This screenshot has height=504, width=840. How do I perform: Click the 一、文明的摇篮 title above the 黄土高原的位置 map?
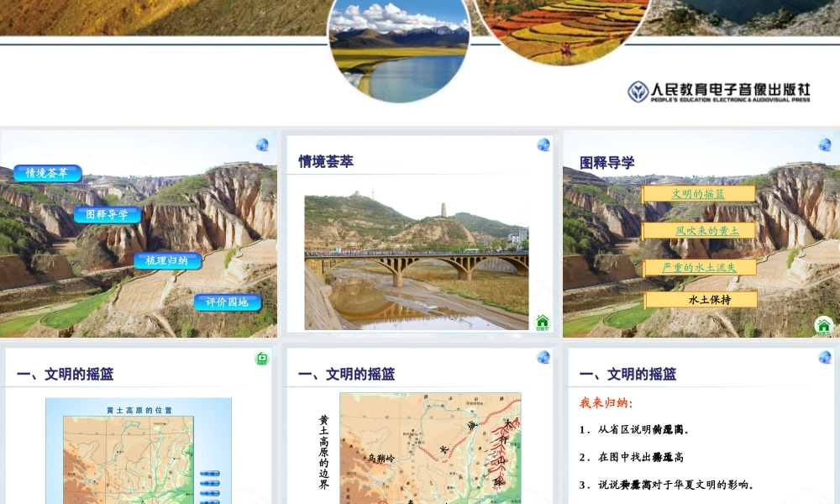(x=65, y=374)
